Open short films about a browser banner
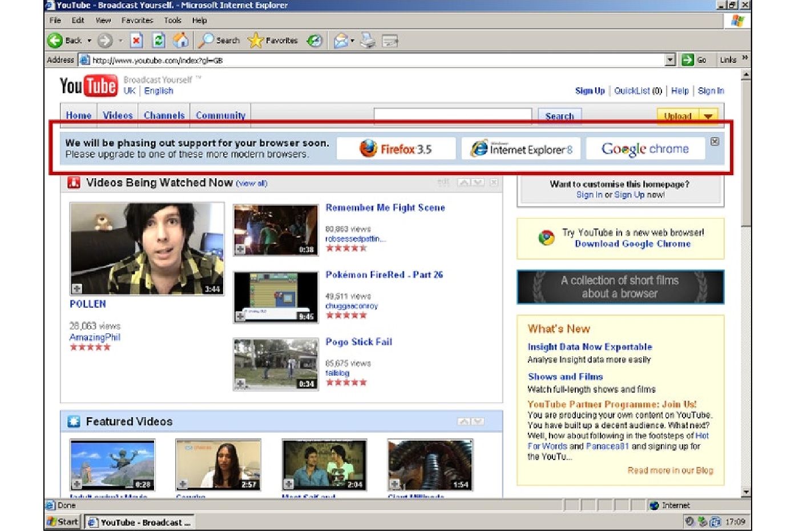The height and width of the screenshot is (532, 799). click(620, 287)
